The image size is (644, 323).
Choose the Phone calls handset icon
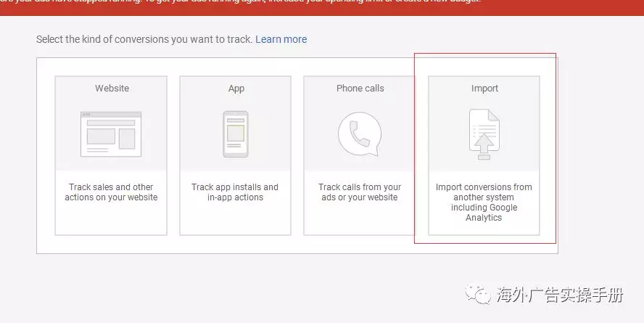[x=360, y=134]
